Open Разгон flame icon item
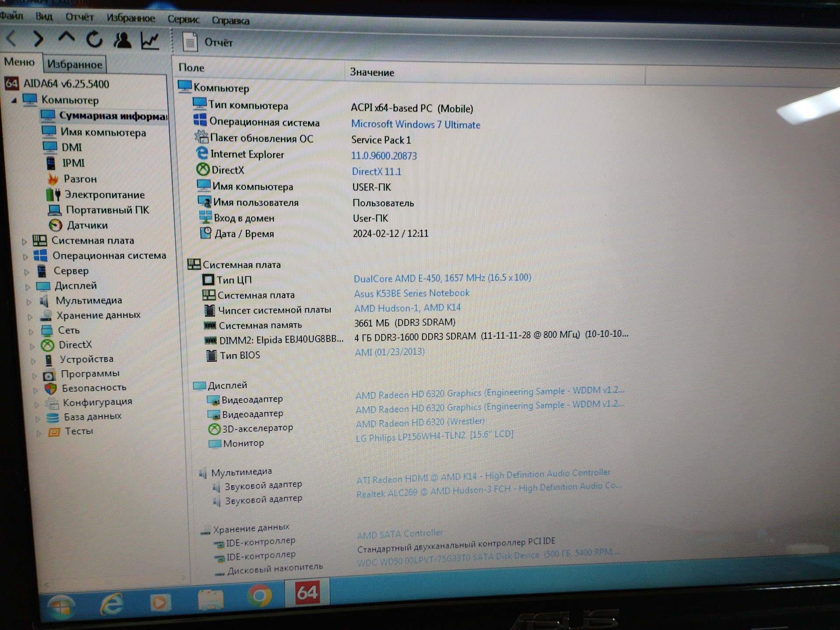 pyautogui.click(x=53, y=179)
